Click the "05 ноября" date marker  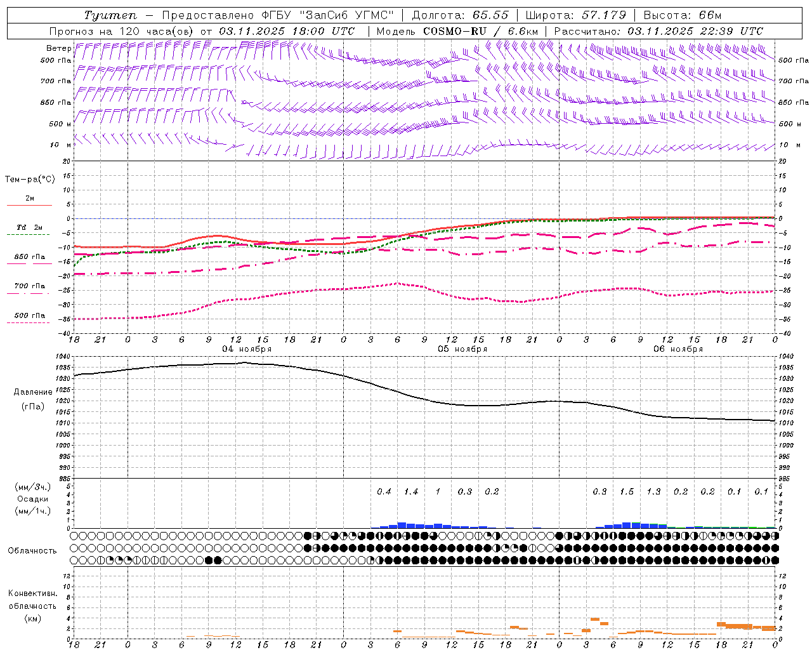(x=462, y=349)
